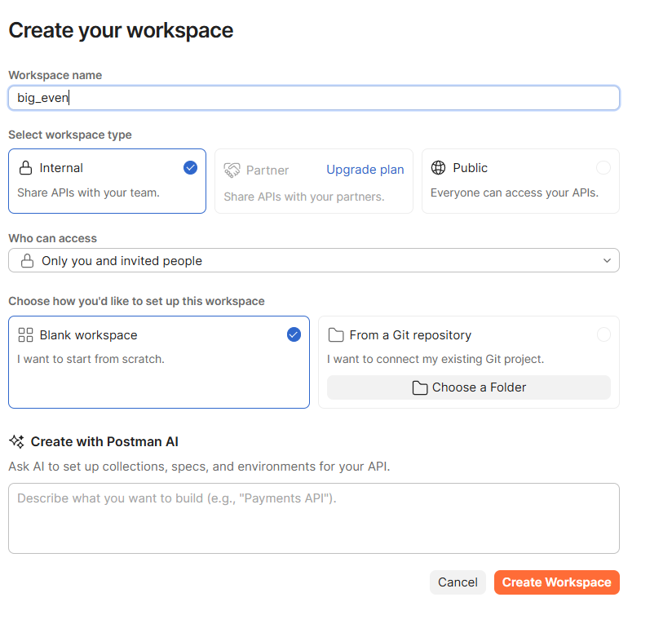The width and height of the screenshot is (672, 624).
Task: Click folder icon inside Choose a Folder button
Action: (x=419, y=387)
